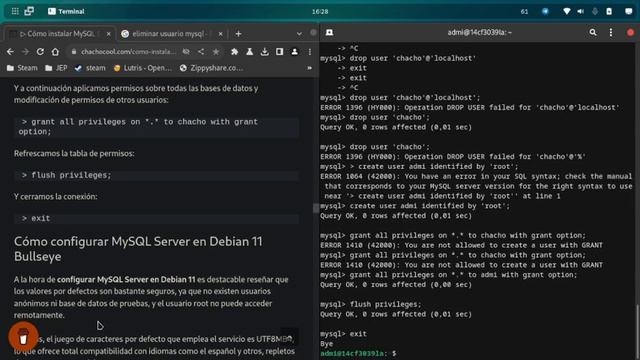Click the 'grant all privileges' code block
This screenshot has width=640, height=360.
click(x=157, y=127)
